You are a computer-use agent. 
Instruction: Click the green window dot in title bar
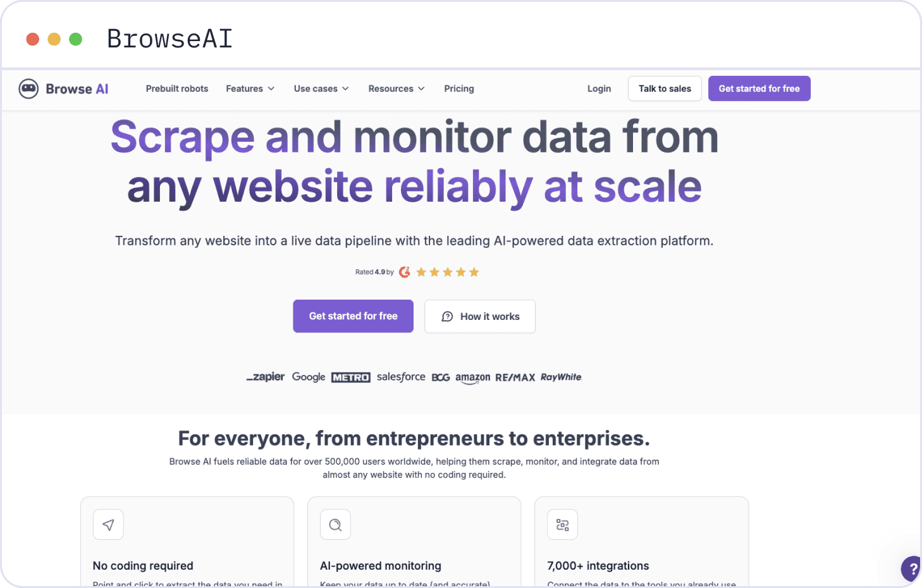[75, 39]
